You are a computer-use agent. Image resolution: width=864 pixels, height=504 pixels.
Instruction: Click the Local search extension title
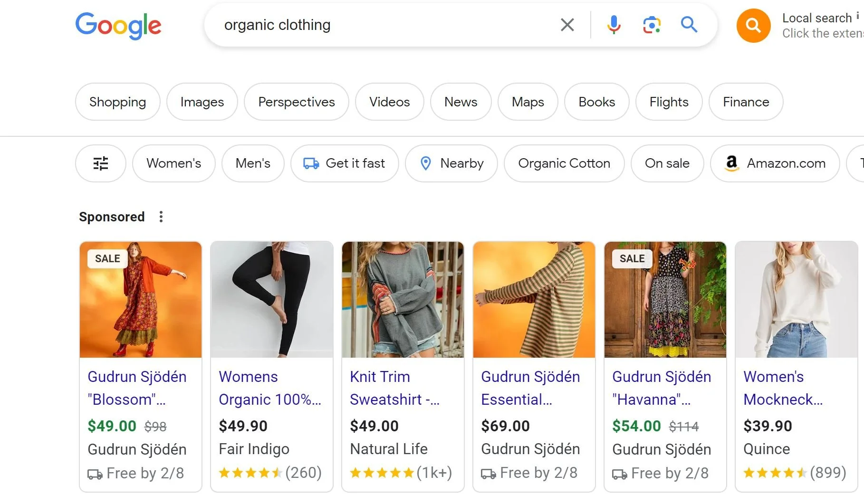click(817, 18)
